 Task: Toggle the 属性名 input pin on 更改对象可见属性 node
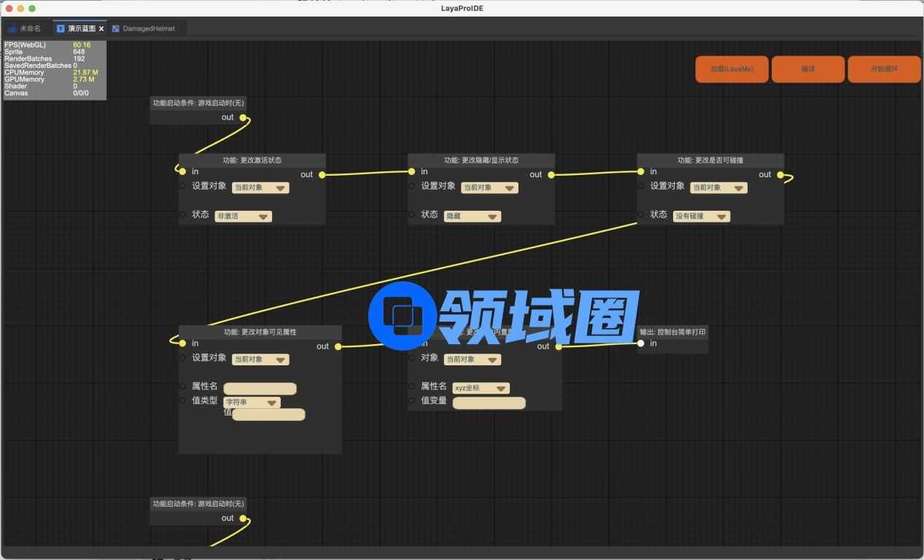183,386
